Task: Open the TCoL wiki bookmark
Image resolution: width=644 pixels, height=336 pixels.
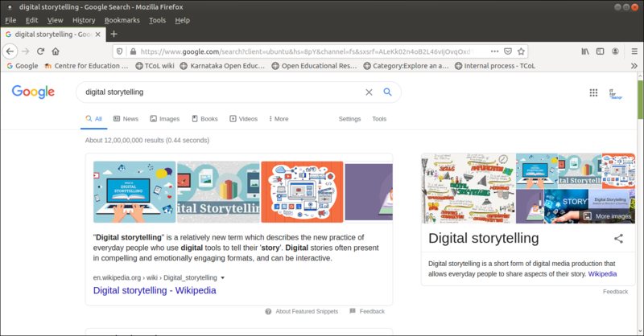Action: (x=155, y=66)
